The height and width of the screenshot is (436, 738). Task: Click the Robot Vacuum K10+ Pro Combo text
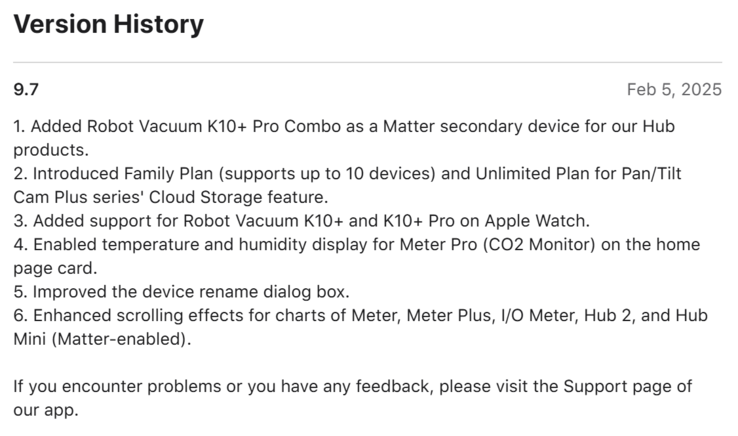(201, 128)
